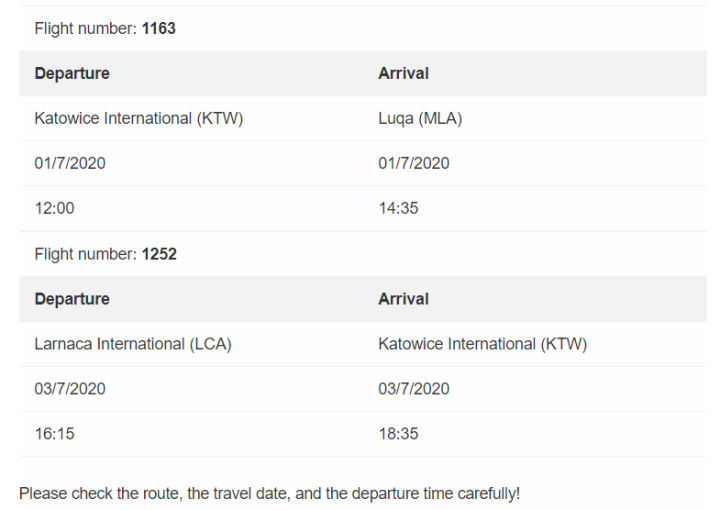The height and width of the screenshot is (510, 720).
Task: Select the 01/7/2020 departure date
Action: (x=69, y=163)
